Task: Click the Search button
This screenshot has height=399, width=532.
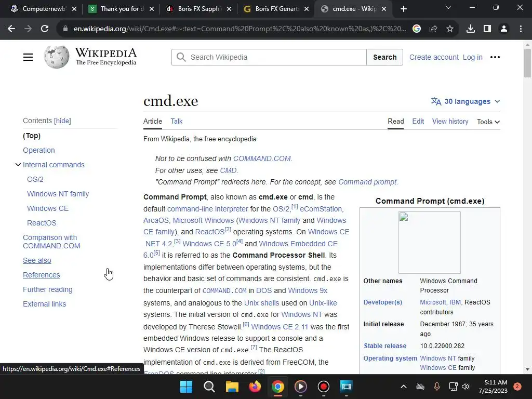Action: [x=385, y=57]
